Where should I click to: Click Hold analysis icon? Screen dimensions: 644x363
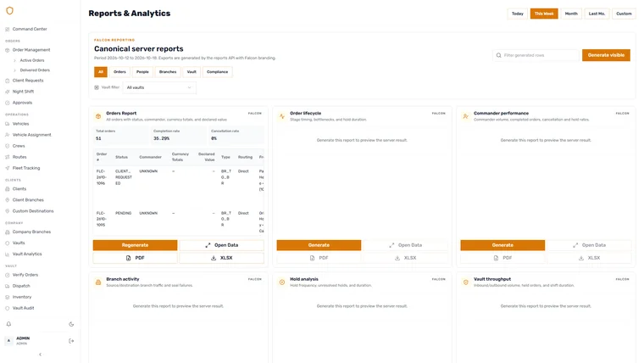[282, 282]
